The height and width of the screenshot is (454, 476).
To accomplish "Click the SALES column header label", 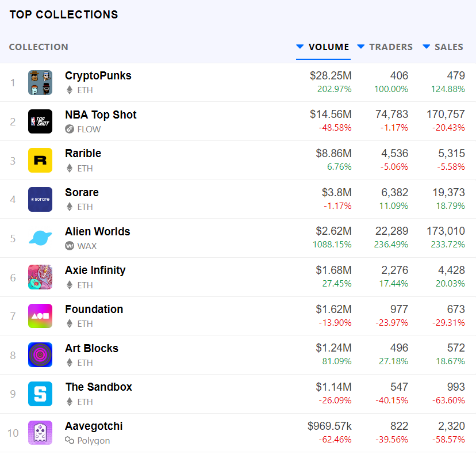I will [x=449, y=47].
